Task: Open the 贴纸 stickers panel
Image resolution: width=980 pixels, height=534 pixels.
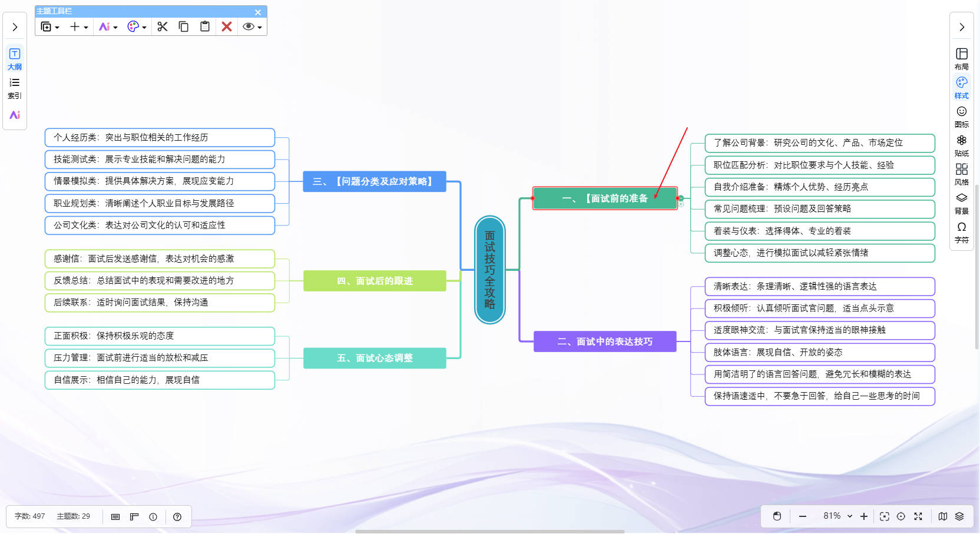Action: [x=961, y=145]
